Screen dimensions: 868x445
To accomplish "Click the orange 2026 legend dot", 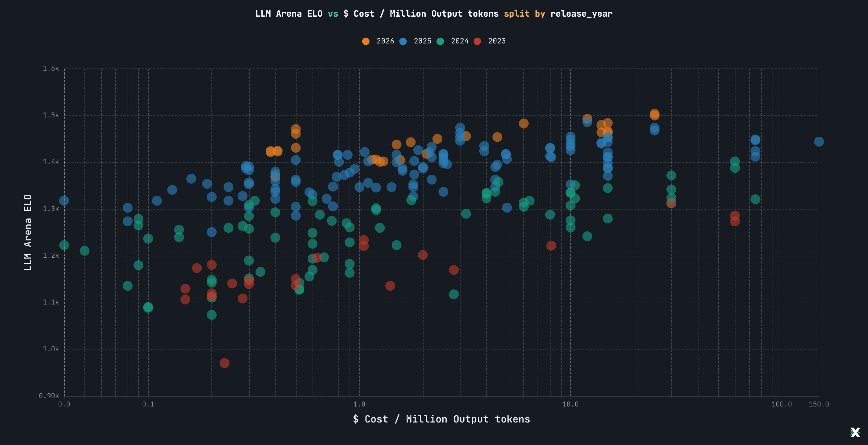I will 366,41.
